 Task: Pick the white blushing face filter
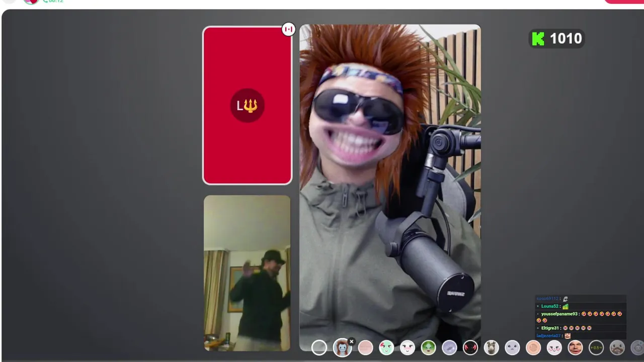pos(408,347)
